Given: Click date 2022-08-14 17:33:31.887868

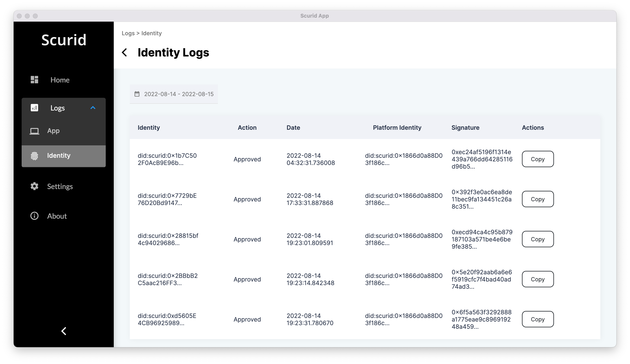Looking at the screenshot, I should click(x=310, y=199).
